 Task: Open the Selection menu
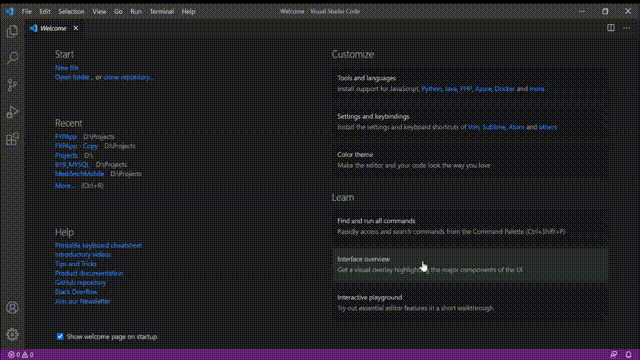(71, 11)
